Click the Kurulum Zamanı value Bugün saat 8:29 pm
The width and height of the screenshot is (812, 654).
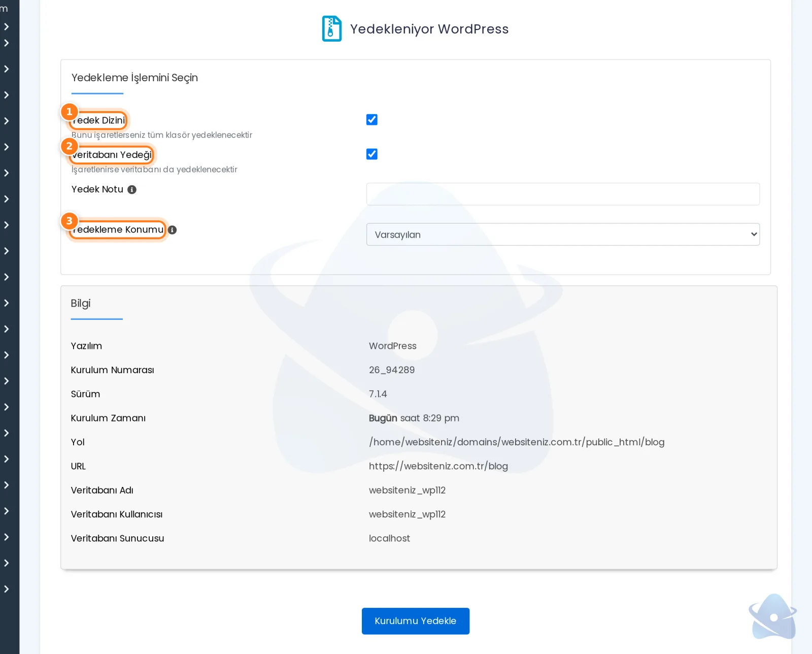pos(414,418)
